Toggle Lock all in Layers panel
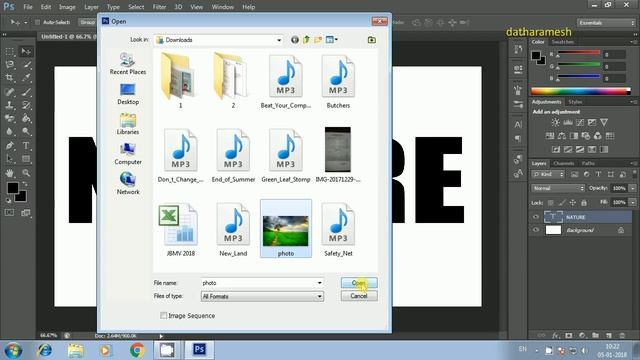The height and width of the screenshot is (360, 640). tap(584, 202)
